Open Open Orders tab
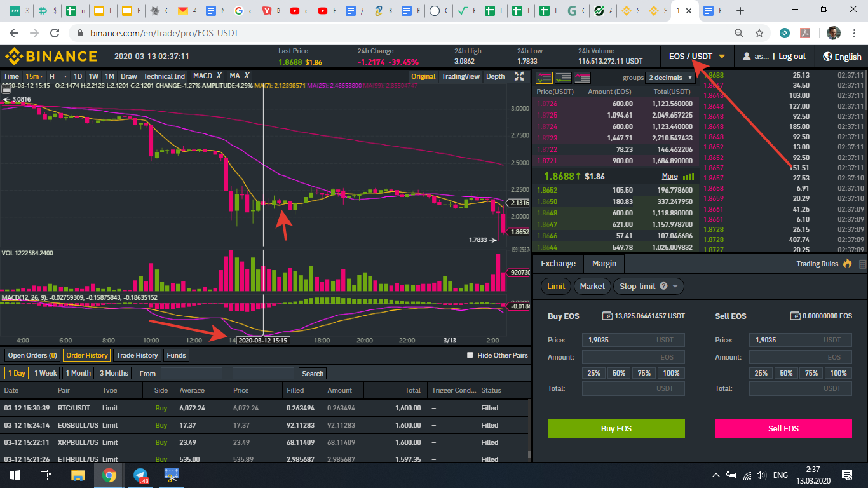 [32, 355]
